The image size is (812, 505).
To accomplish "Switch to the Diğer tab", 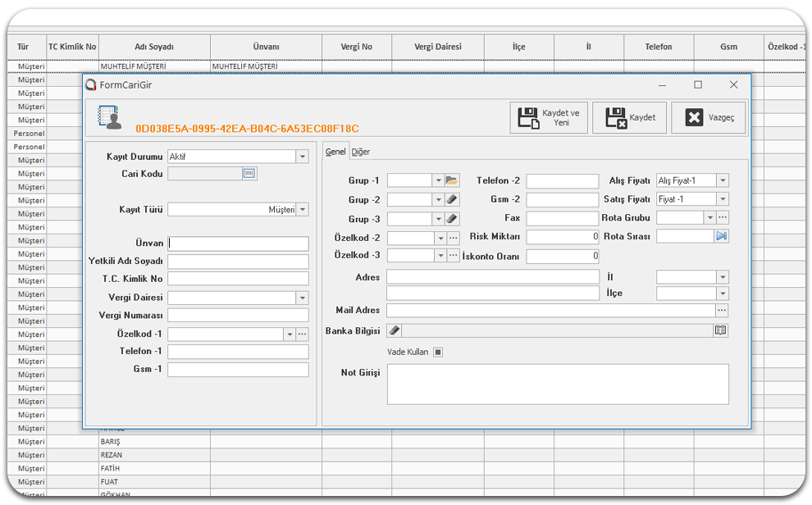I will (361, 152).
